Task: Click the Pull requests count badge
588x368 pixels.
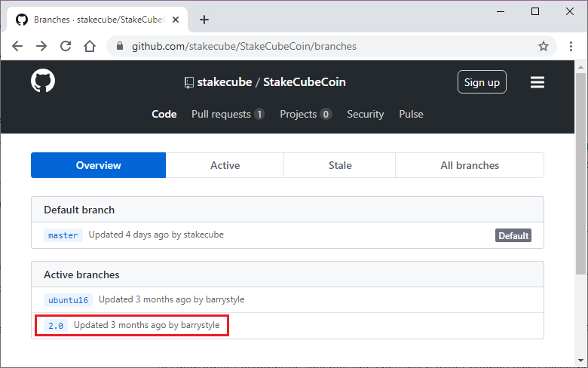Action: coord(259,114)
